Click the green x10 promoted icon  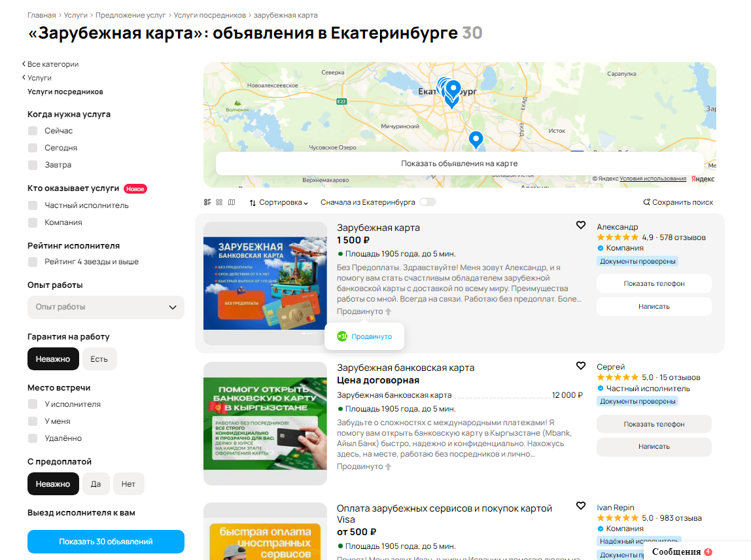point(342,336)
